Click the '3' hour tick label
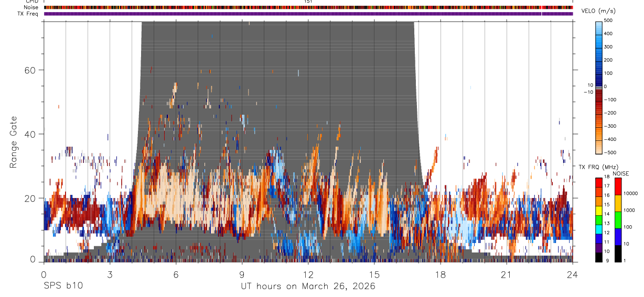This screenshot has width=644, height=297. point(110,274)
